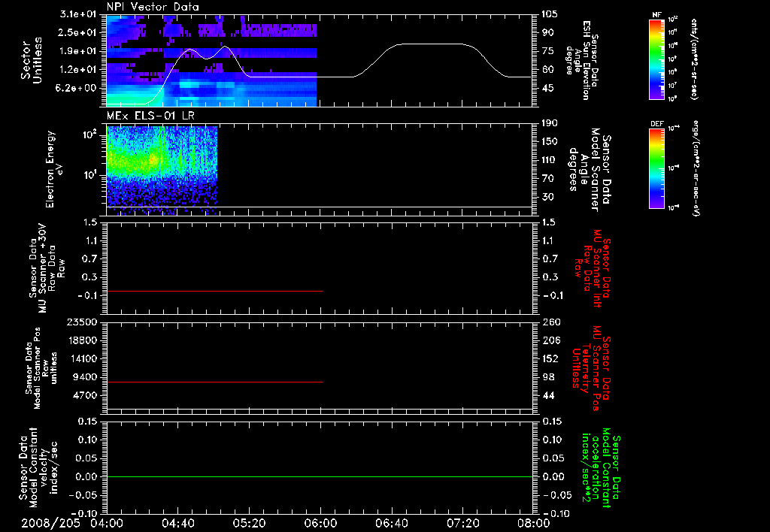Click the "4700" scanner position tick
The height and width of the screenshot is (532, 770).
86,395
